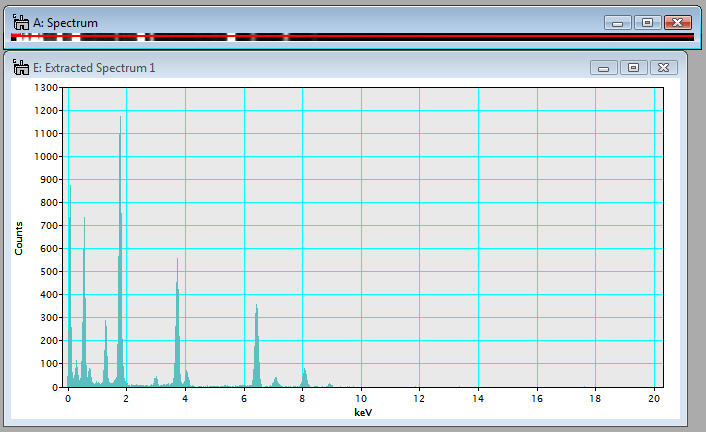Click the small peak near 8 keV

click(305, 377)
